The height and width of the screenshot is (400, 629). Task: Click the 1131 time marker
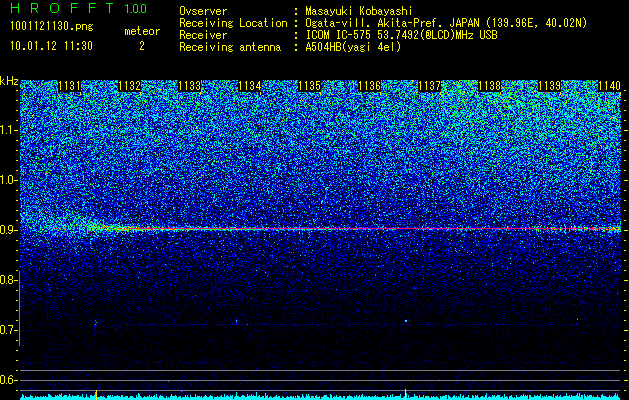point(69,86)
